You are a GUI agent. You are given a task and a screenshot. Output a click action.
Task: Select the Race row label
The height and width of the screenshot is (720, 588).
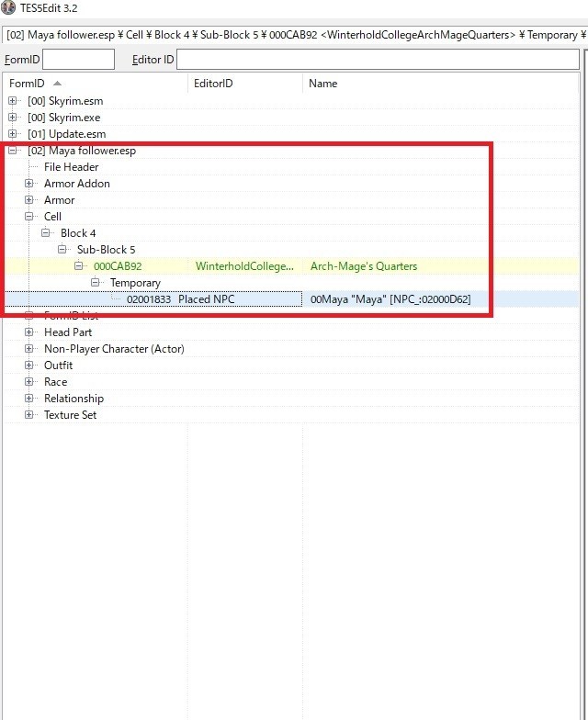pos(55,382)
